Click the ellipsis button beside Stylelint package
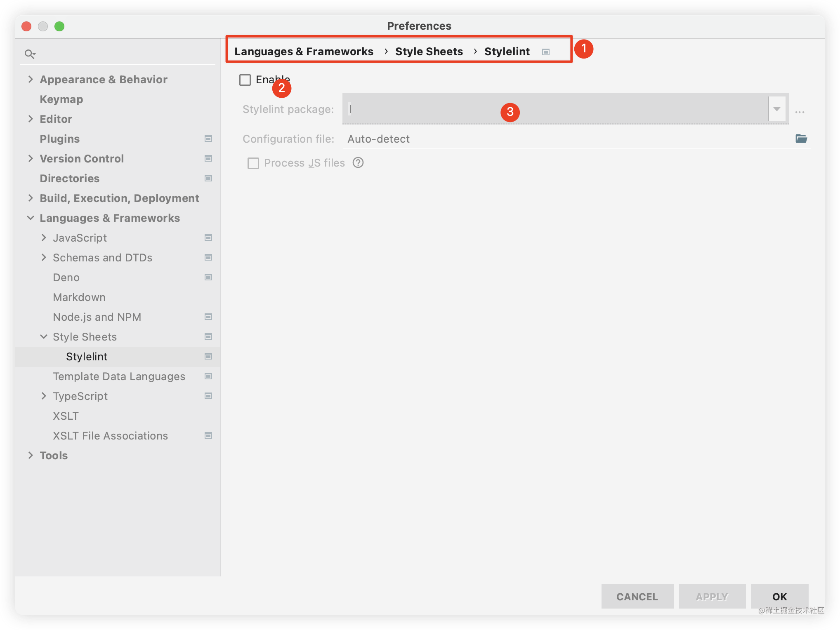840x630 pixels. [x=800, y=111]
